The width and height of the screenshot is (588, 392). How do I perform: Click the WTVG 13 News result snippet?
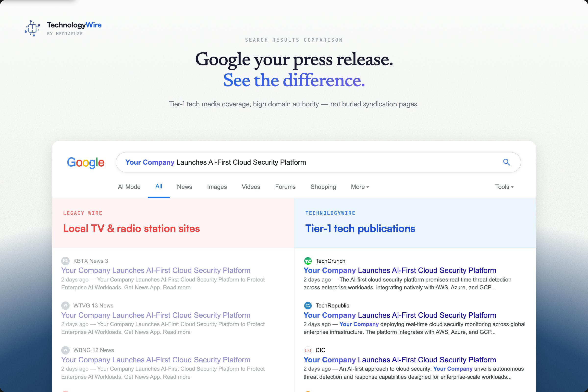163,328
